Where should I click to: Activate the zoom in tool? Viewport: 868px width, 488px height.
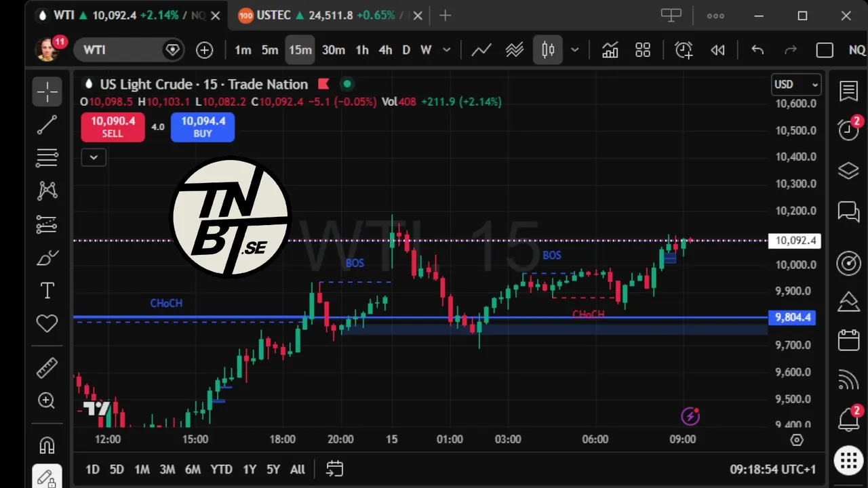pos(47,401)
